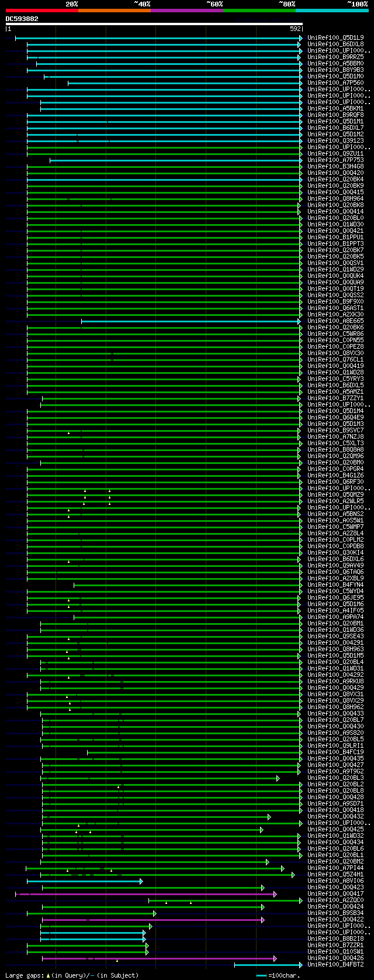Select the UniRef100_B1PPT3 label
Viewport: 374px width, 980px height.
335,243
